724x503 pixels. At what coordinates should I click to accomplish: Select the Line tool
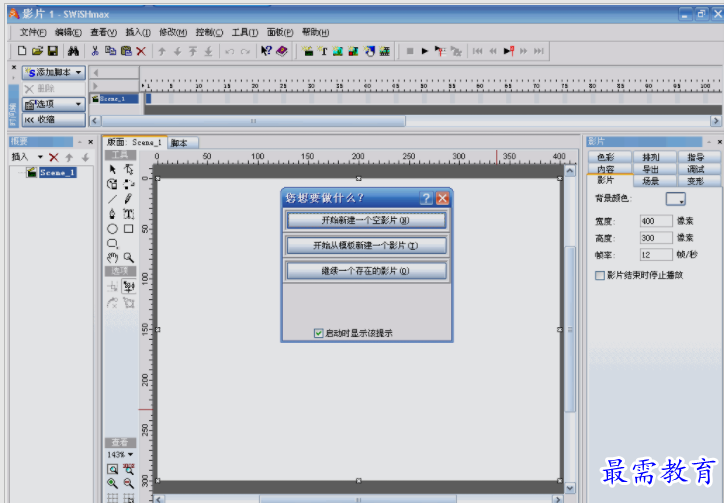112,199
